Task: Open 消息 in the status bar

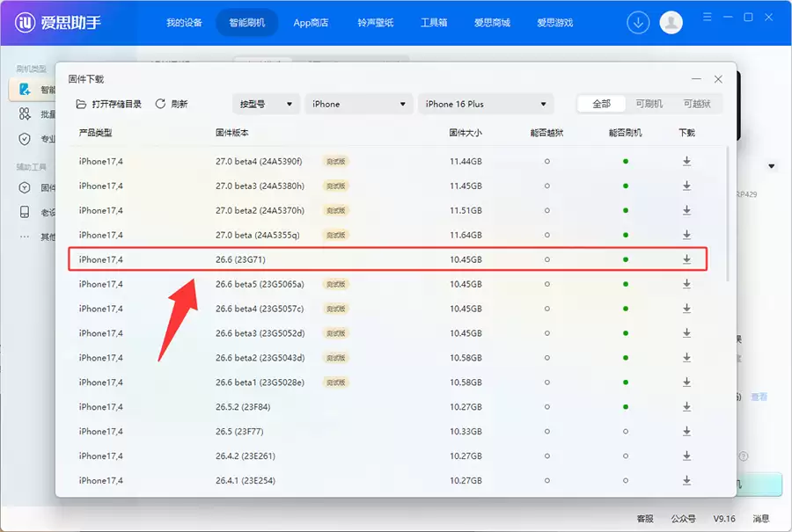Action: click(760, 519)
